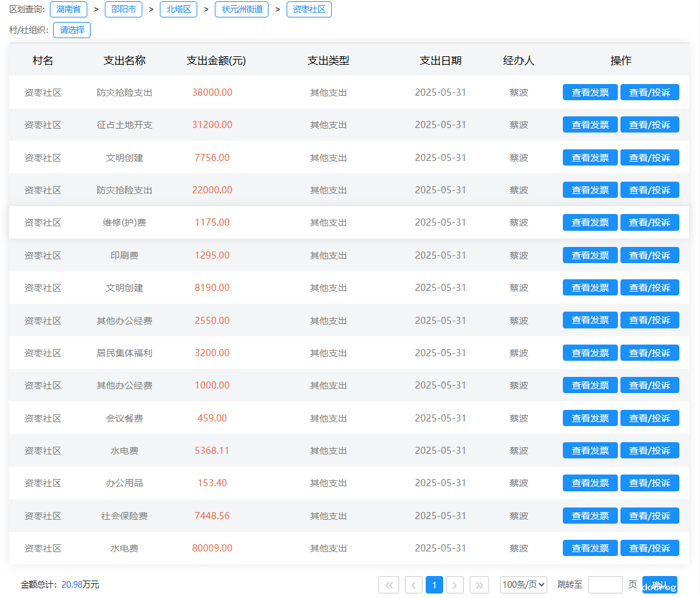The image size is (700, 598).
Task: Open the 湖南省 province selector
Action: [x=69, y=9]
